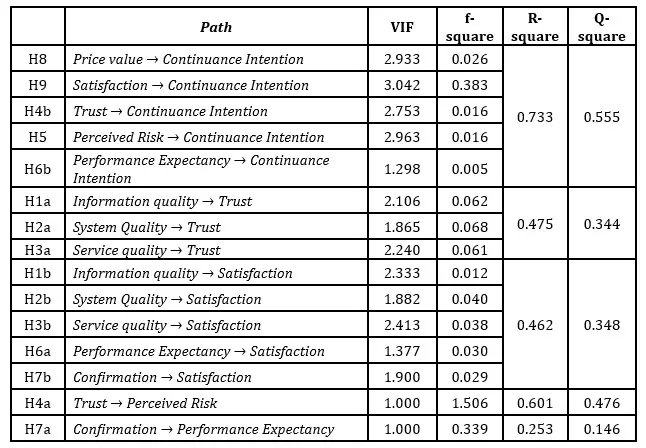Click the Q-square value 0.344 cell
The width and height of the screenshot is (646, 448).
602,225
